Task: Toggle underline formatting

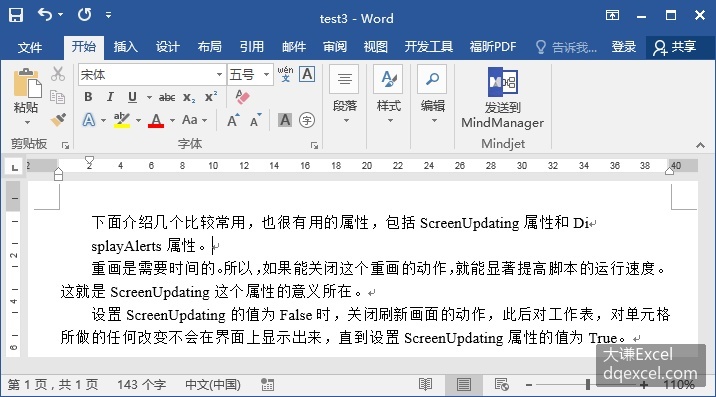Action: [x=132, y=96]
